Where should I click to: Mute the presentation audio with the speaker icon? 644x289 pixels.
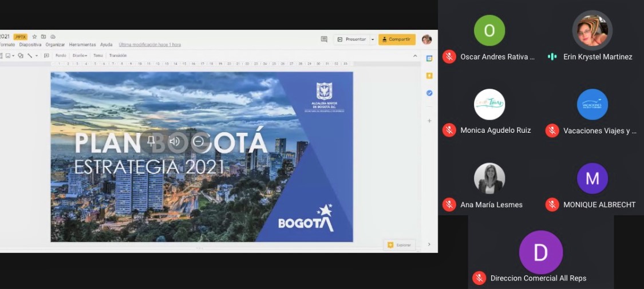pos(175,141)
